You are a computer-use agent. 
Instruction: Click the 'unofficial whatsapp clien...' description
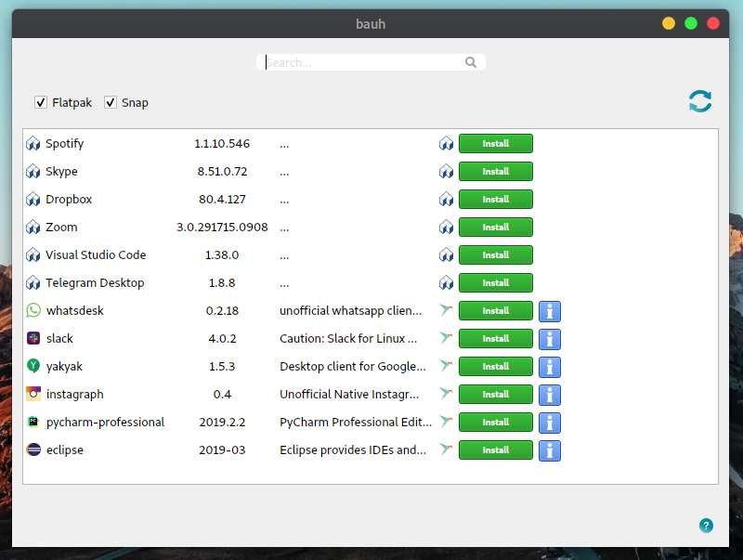(351, 311)
